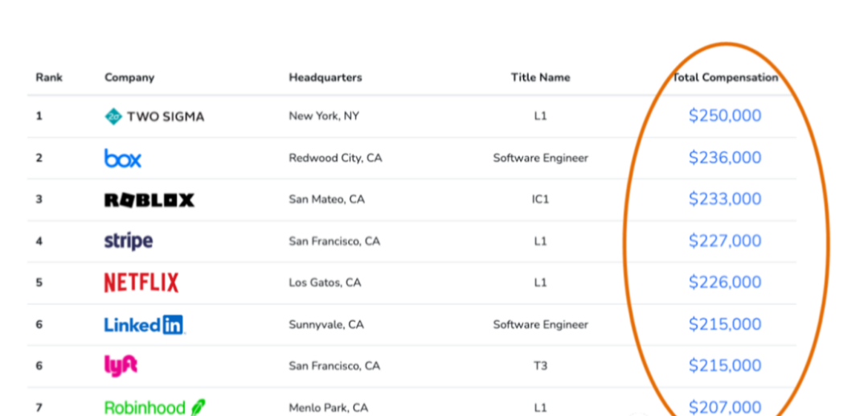868x416 pixels.
Task: Click the Title Name column header
Action: (540, 77)
